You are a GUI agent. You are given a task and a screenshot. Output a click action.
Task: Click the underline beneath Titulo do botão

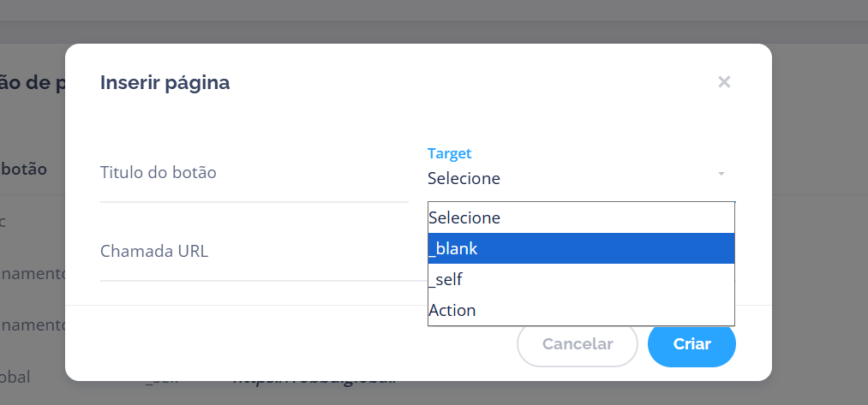[254, 202]
